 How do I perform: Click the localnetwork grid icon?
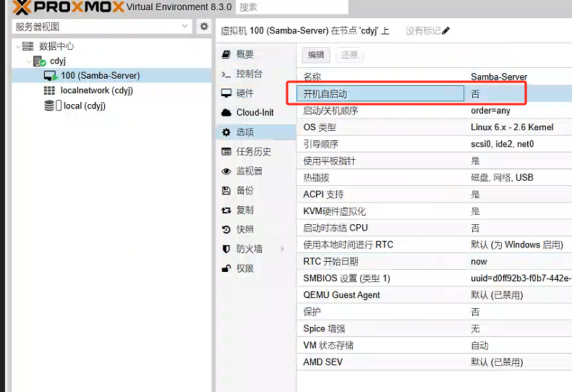click(49, 90)
